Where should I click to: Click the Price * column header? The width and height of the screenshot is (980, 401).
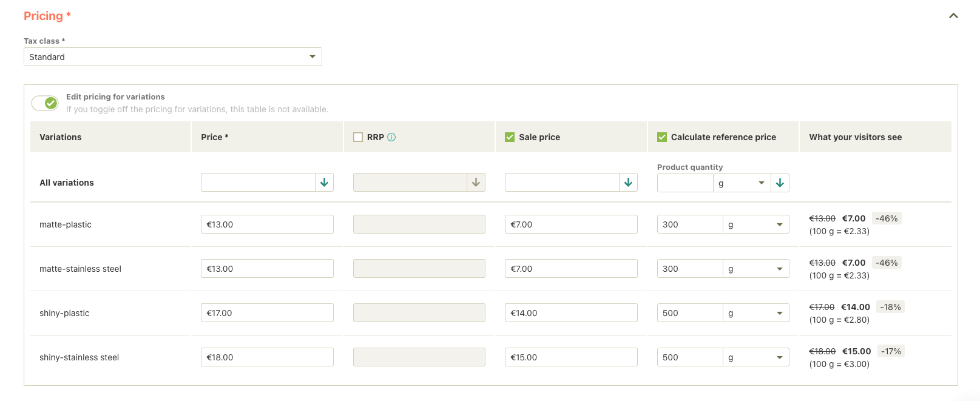[215, 137]
